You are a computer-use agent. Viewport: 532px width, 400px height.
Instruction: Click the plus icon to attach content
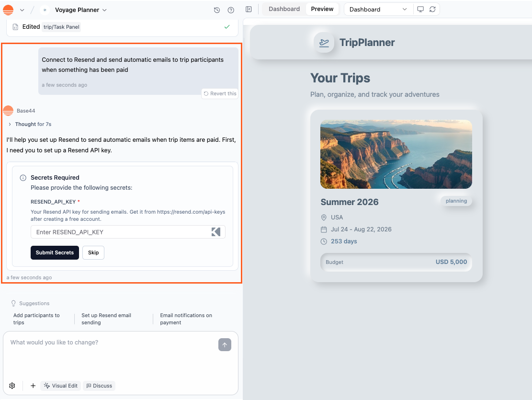[33, 386]
